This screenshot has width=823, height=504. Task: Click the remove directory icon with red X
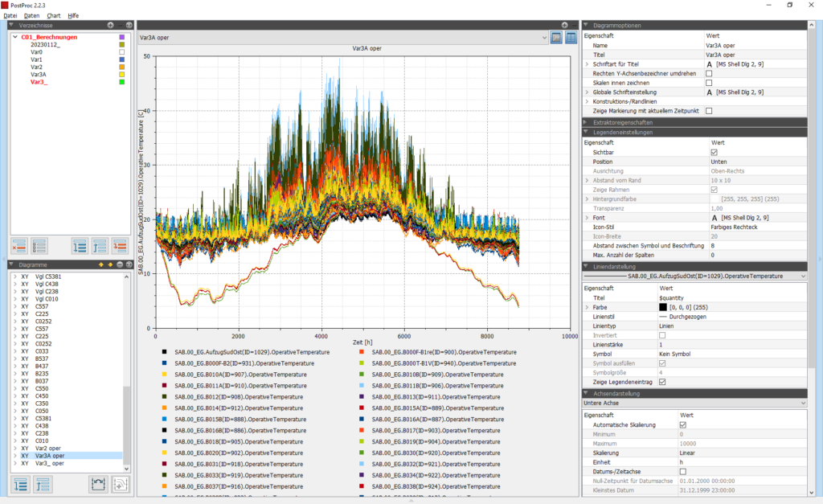tap(19, 246)
